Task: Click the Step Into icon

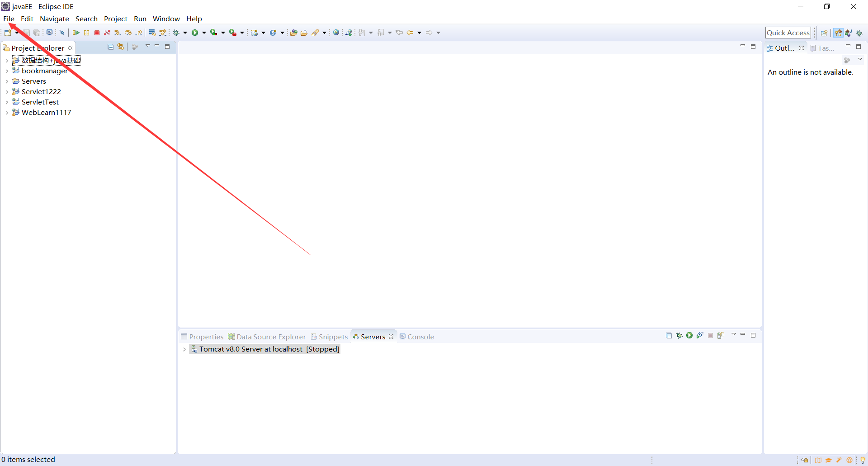Action: [x=118, y=33]
